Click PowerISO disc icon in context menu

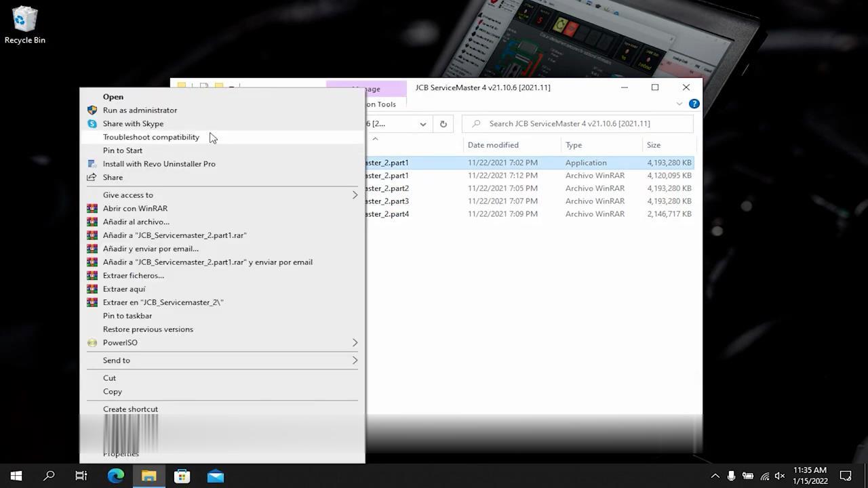click(x=92, y=342)
